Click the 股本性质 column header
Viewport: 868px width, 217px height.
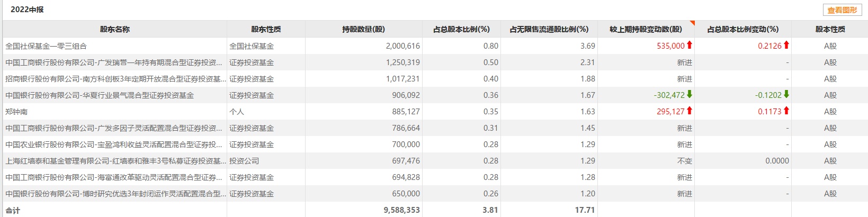pos(830,30)
